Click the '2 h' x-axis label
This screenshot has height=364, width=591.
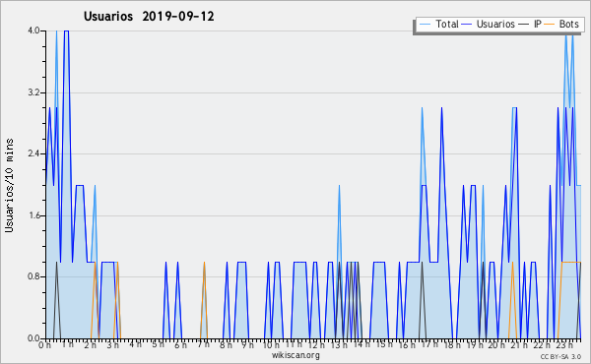pos(90,345)
